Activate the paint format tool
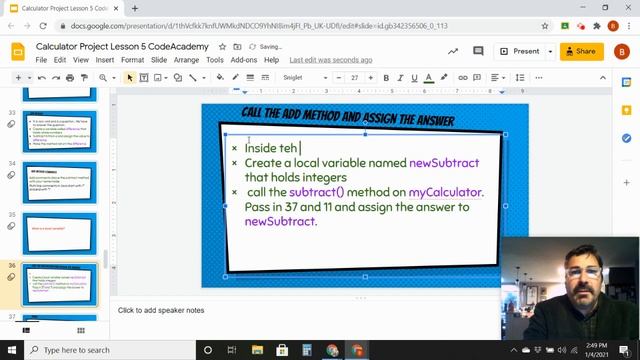640x360 pixels. 84,78
